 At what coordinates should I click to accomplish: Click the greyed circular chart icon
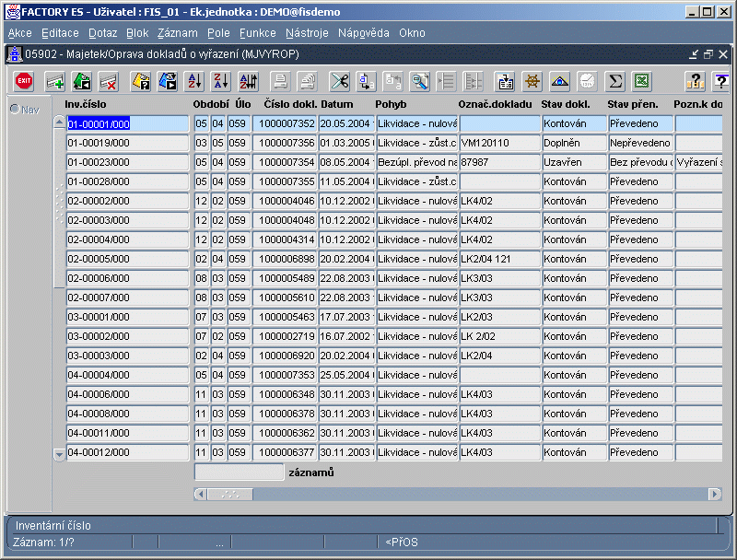tap(587, 81)
